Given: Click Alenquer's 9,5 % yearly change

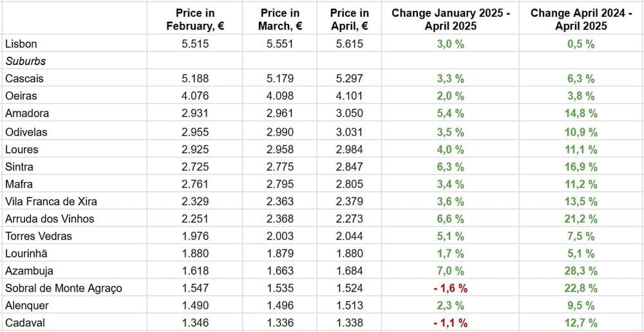Looking at the screenshot, I should point(582,306).
